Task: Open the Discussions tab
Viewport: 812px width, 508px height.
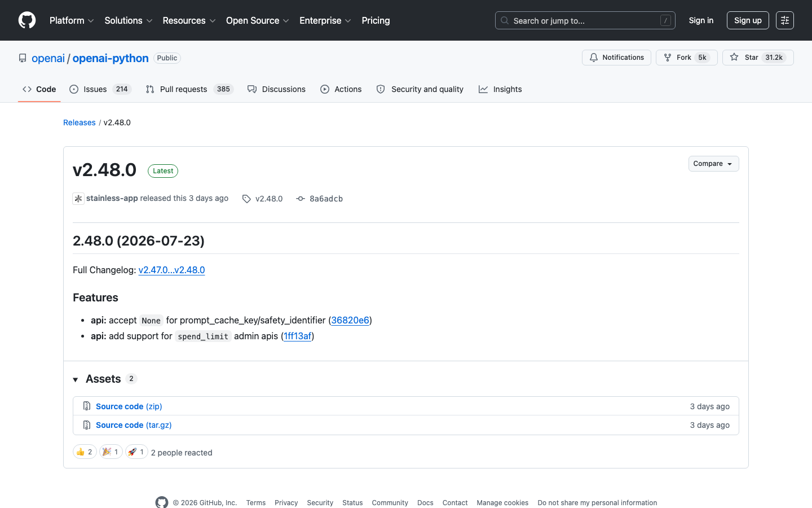Action: tap(276, 89)
